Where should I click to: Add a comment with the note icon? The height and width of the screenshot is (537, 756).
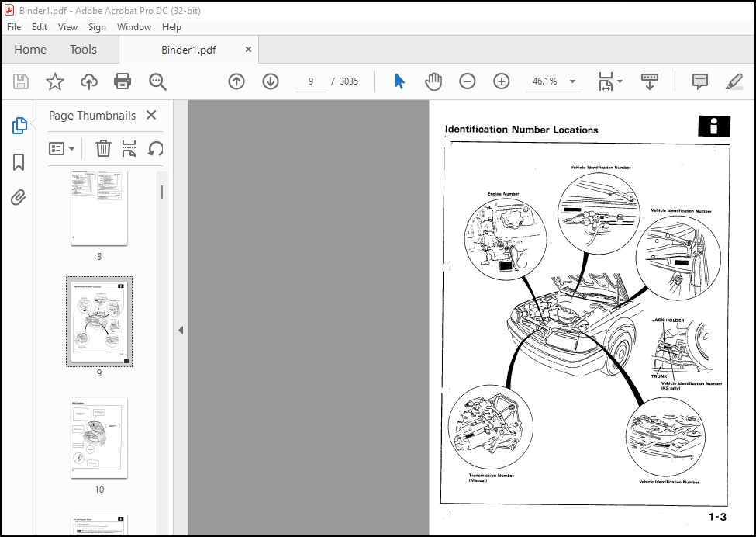pos(699,81)
